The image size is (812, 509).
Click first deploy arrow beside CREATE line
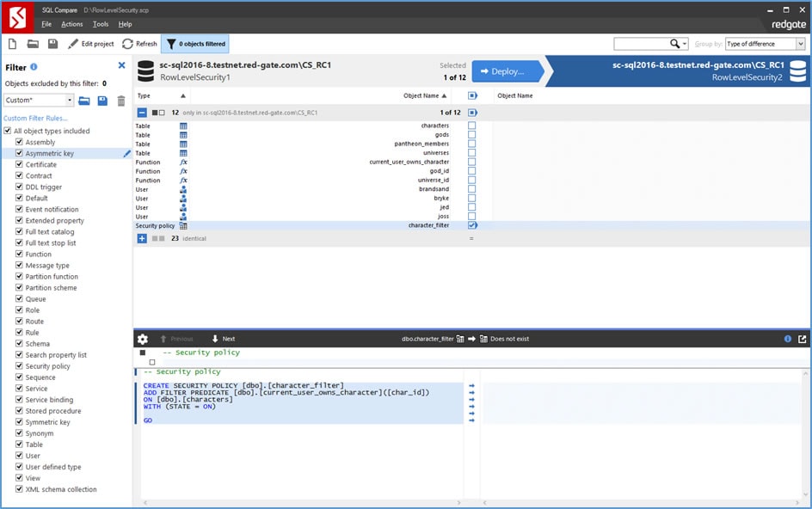tap(471, 386)
